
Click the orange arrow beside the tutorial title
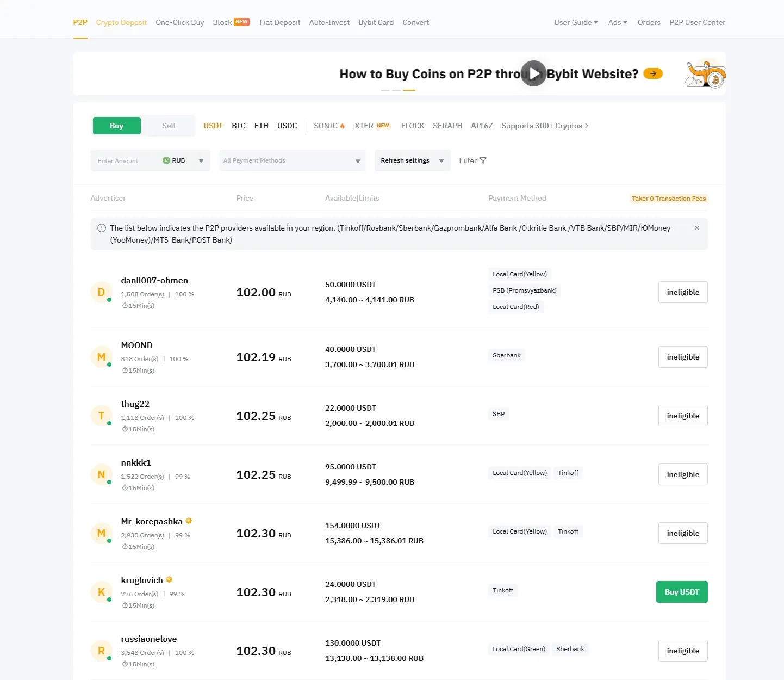click(x=652, y=73)
